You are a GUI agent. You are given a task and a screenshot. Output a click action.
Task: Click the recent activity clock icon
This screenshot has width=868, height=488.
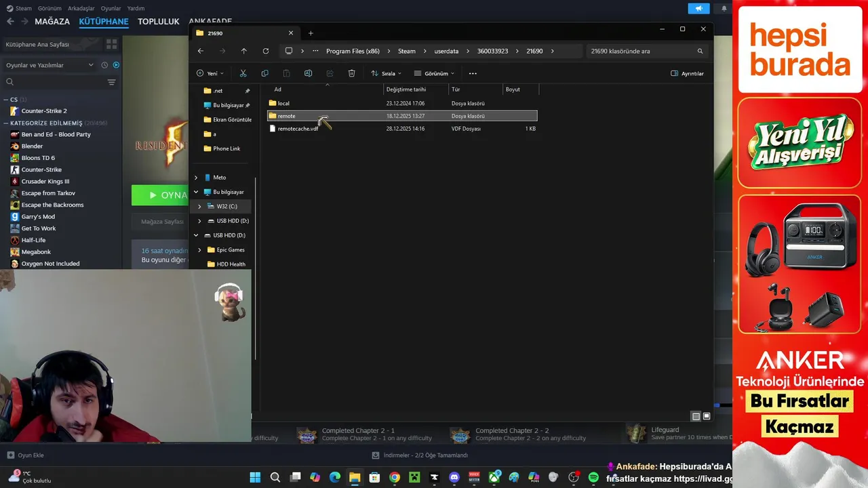[104, 65]
